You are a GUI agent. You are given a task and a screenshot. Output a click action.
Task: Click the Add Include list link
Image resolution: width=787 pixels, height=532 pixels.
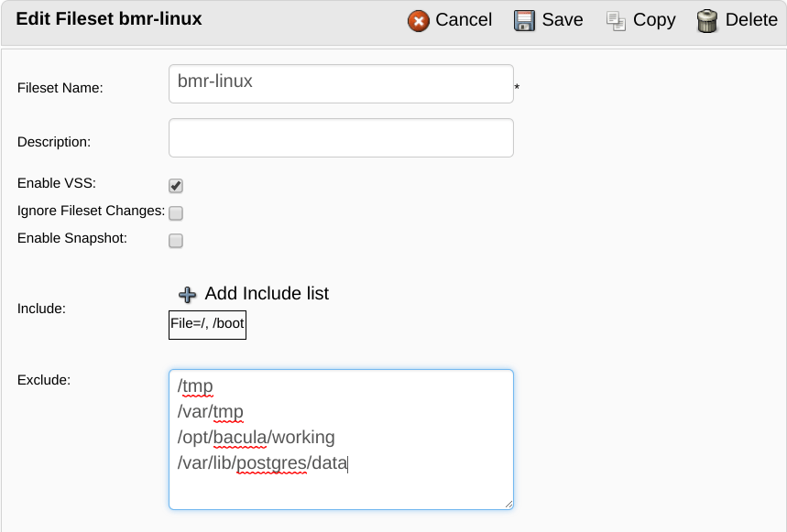[x=267, y=293]
